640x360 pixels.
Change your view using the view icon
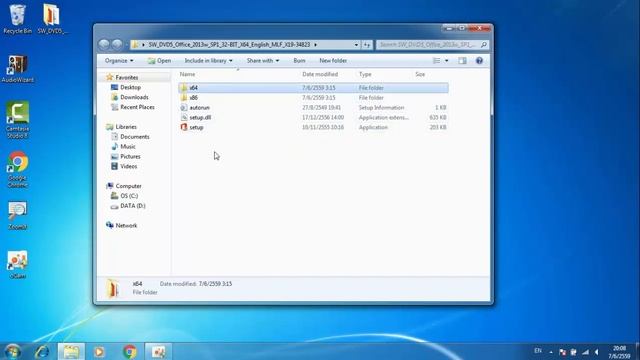point(436,60)
